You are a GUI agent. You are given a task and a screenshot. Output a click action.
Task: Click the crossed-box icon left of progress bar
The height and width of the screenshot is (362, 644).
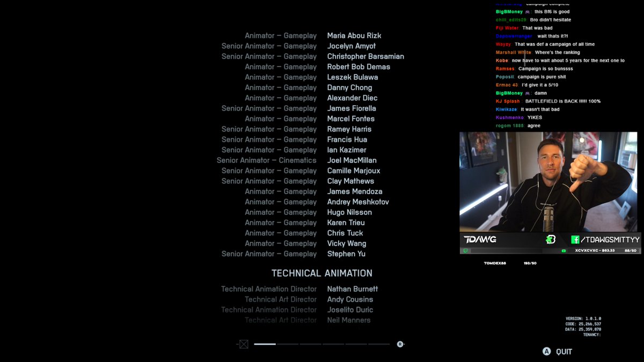pos(244,344)
